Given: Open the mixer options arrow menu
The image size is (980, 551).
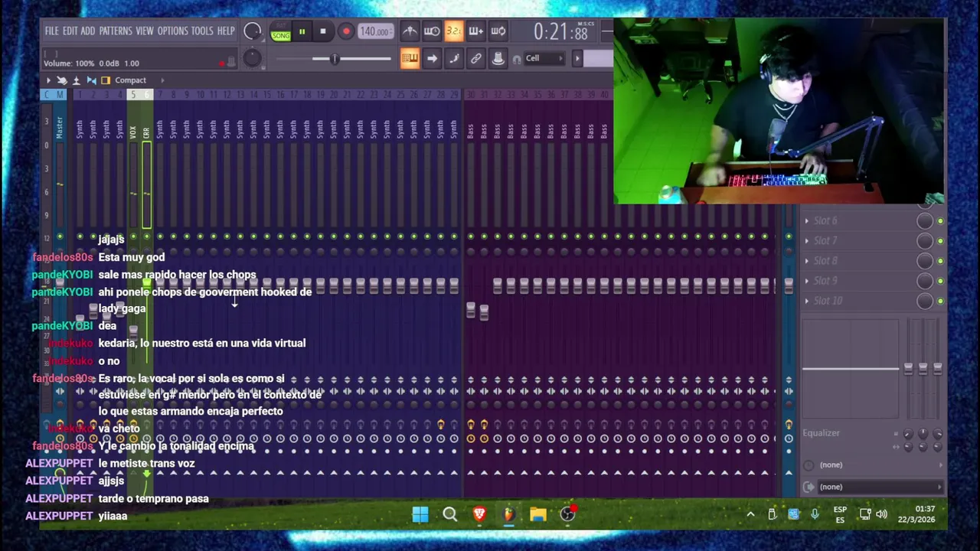Looking at the screenshot, I should tap(48, 80).
